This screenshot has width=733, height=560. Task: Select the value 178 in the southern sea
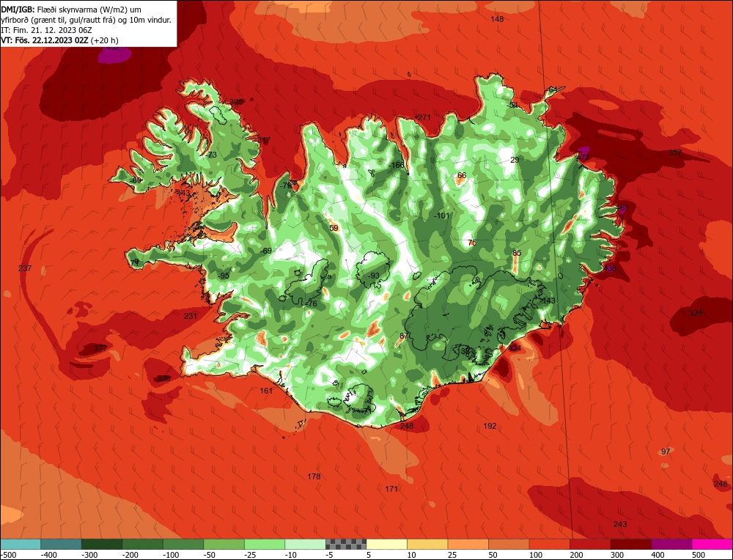[314, 476]
